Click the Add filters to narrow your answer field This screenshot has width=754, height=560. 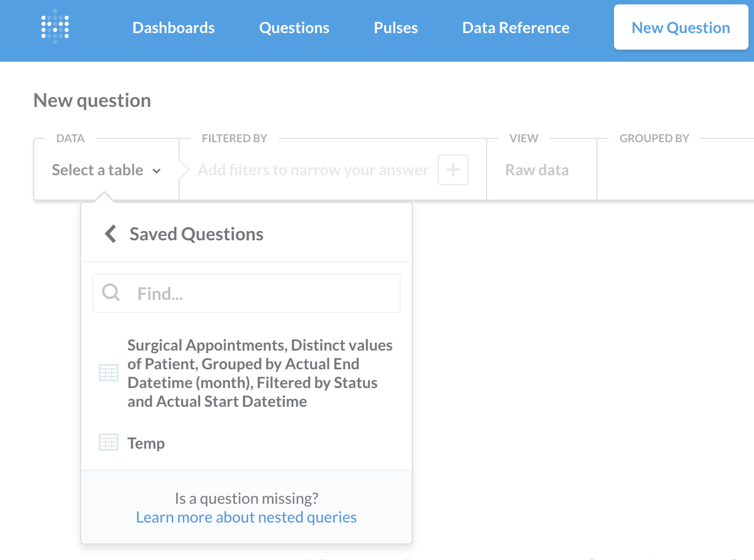313,170
